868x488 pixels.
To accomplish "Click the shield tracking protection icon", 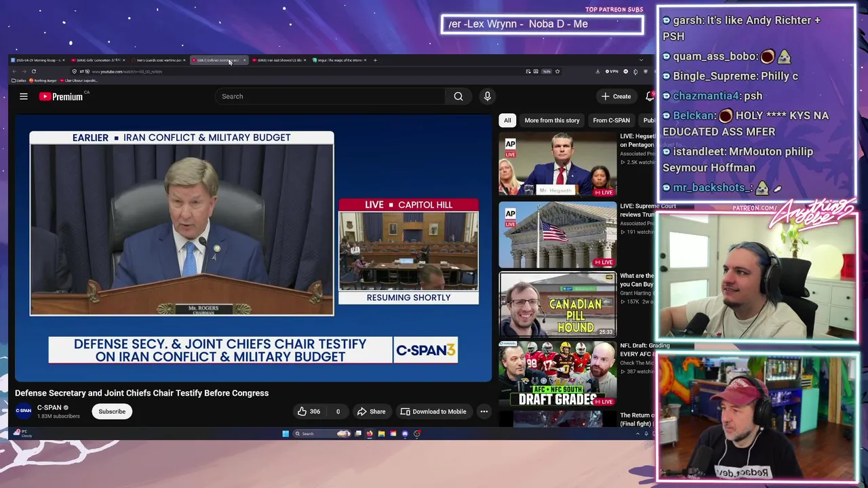I will pyautogui.click(x=74, y=71).
